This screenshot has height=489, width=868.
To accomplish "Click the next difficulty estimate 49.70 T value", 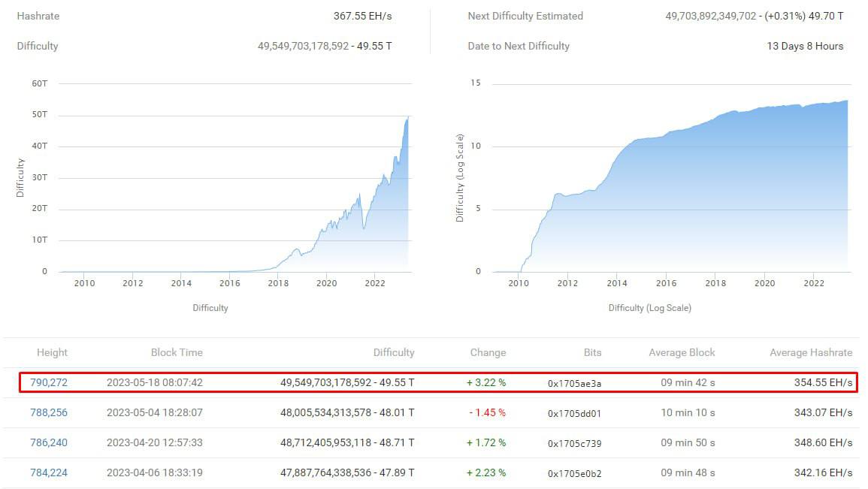I will 826,16.
